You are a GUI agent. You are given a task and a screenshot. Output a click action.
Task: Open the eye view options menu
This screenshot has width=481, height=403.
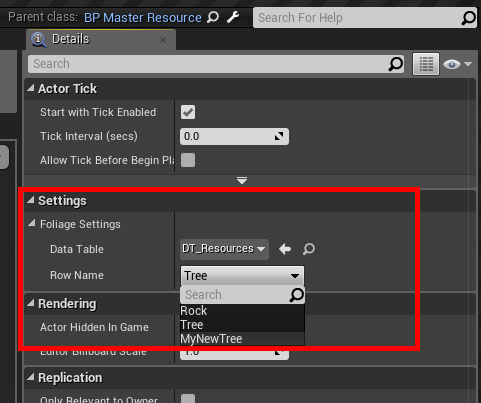click(457, 64)
